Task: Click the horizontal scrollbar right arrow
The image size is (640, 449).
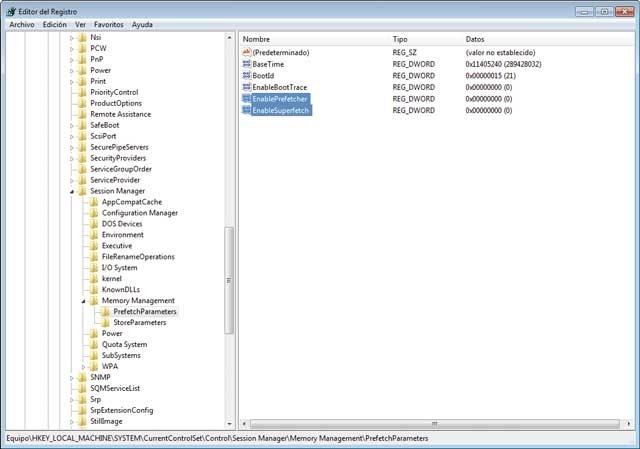Action: pos(628,424)
